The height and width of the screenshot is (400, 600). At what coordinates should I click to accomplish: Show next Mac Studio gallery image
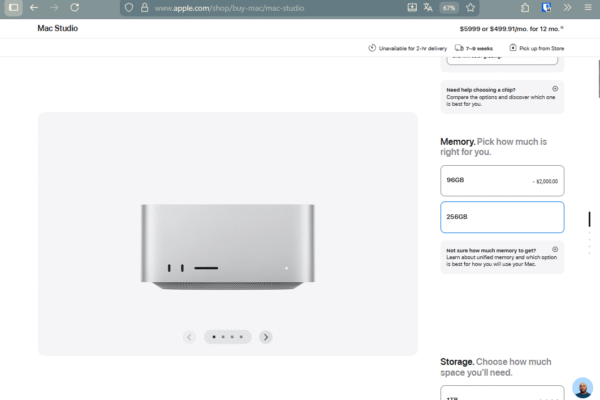tap(266, 337)
